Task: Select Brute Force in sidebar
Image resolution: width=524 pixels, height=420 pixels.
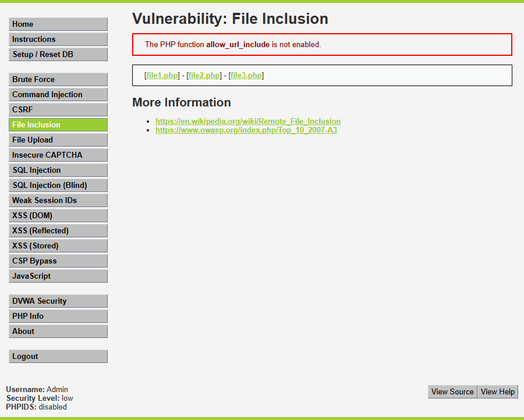Action: point(58,80)
